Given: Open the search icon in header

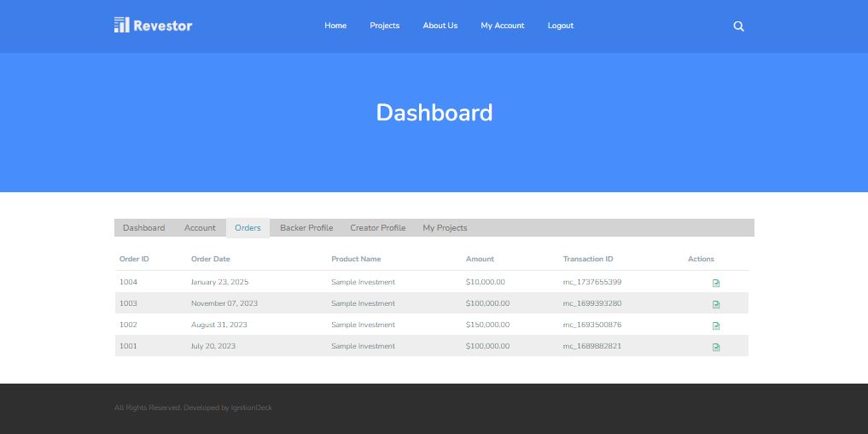Looking at the screenshot, I should tap(738, 26).
